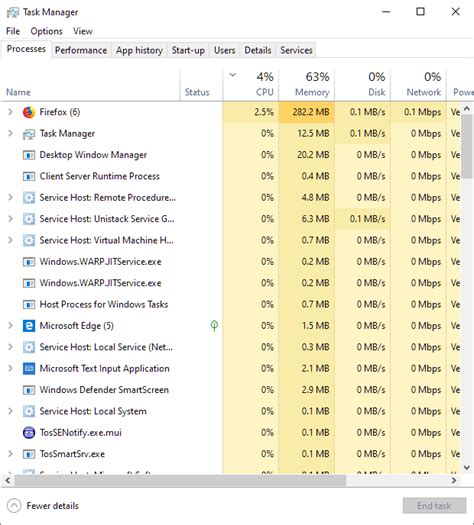Click the End task button
This screenshot has width=474, height=525.
pyautogui.click(x=434, y=506)
